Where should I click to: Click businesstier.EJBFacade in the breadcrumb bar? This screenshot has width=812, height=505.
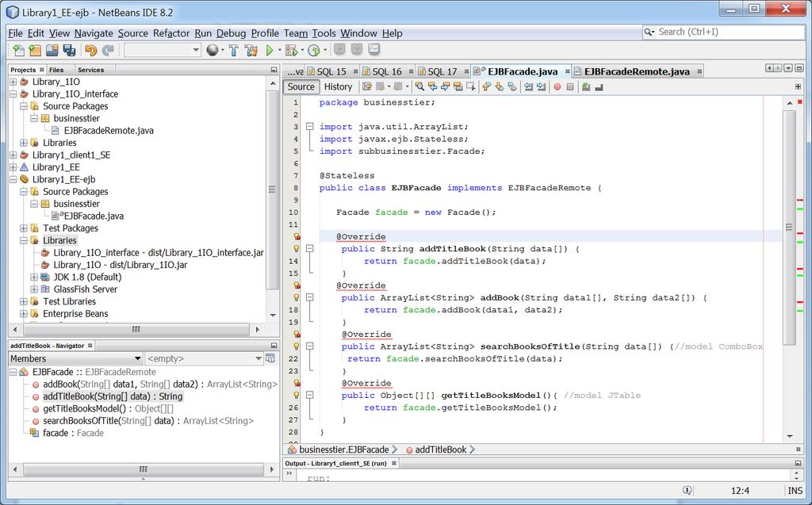click(343, 450)
